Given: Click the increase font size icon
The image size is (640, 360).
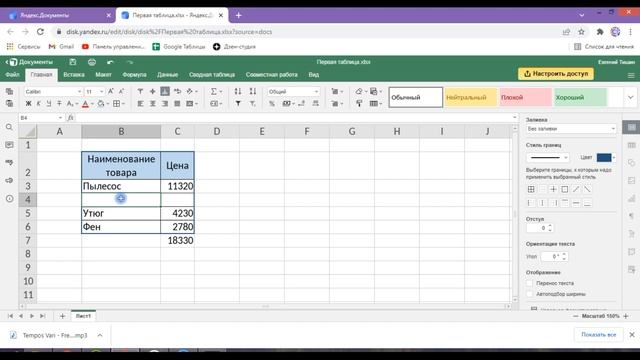Looking at the screenshot, I should click(111, 91).
